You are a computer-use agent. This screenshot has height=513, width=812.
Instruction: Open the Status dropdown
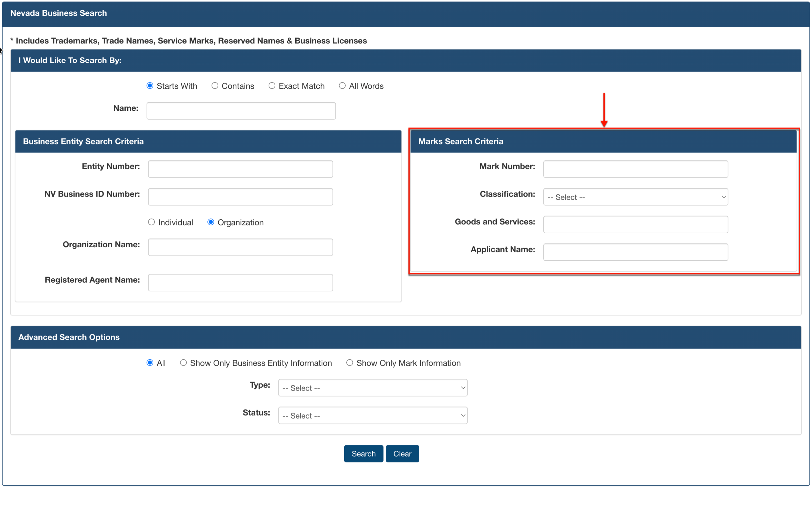pyautogui.click(x=373, y=416)
